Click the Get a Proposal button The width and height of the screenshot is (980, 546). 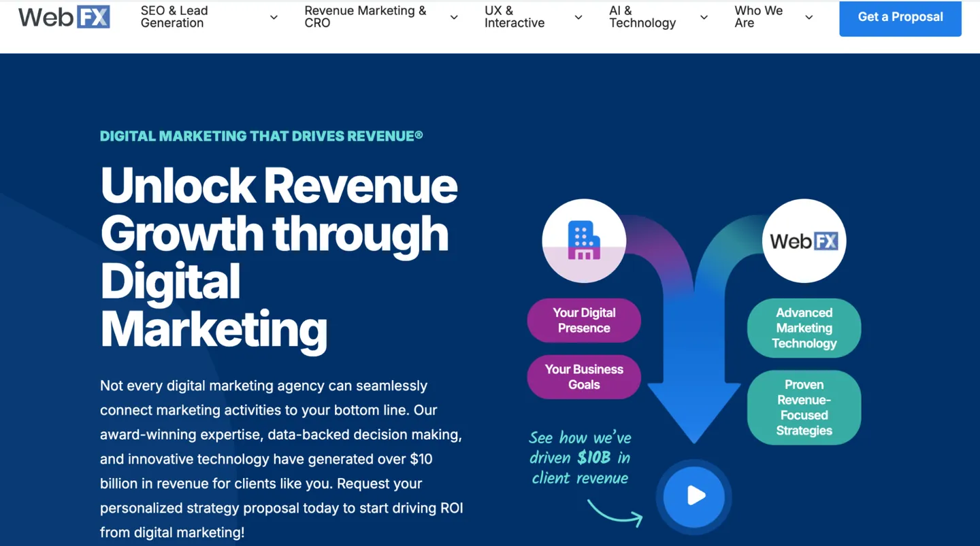click(x=900, y=18)
